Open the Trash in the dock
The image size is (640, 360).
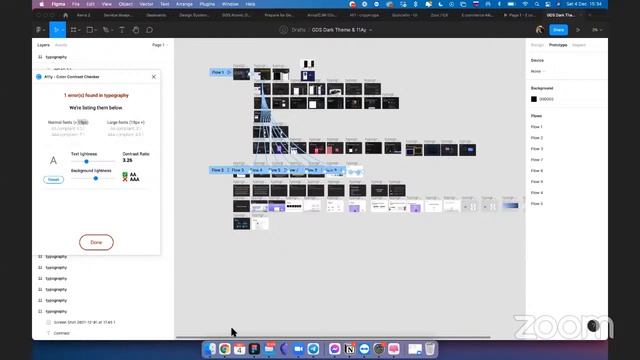(430, 349)
